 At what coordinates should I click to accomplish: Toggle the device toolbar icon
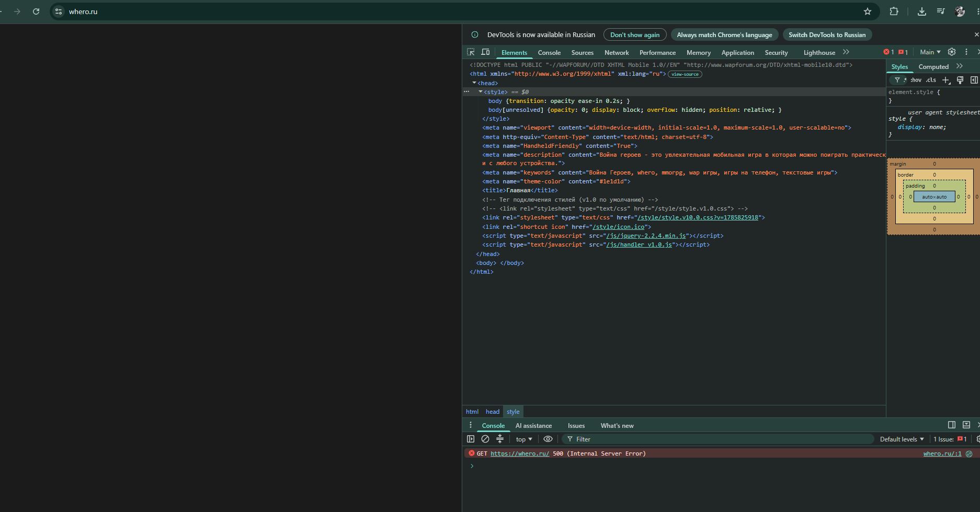[485, 52]
